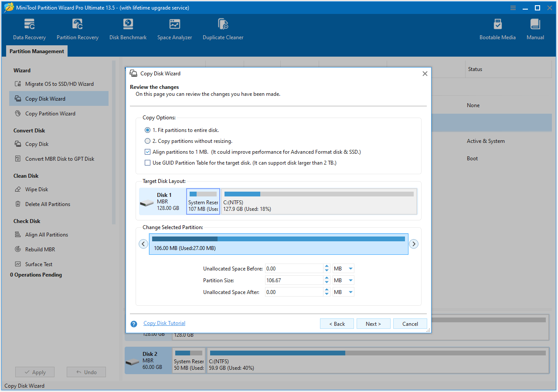Screen dimensions: 558x392
Task: Uncheck Align partitions to 1 MB
Action: pos(147,152)
